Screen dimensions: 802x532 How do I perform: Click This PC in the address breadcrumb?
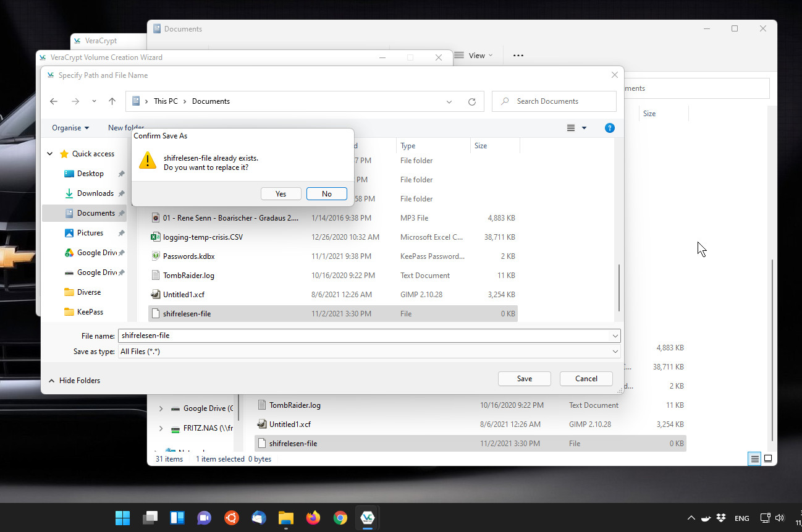coord(166,101)
